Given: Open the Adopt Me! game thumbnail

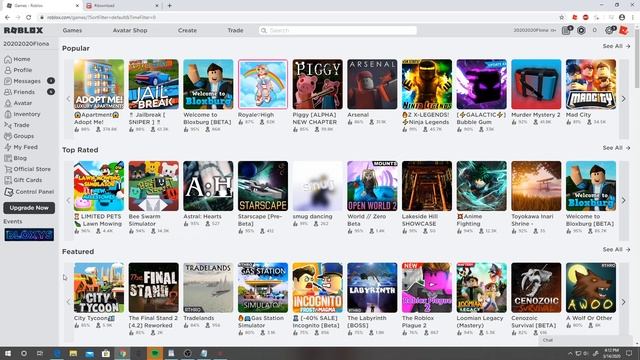Looking at the screenshot, I should [x=99, y=84].
